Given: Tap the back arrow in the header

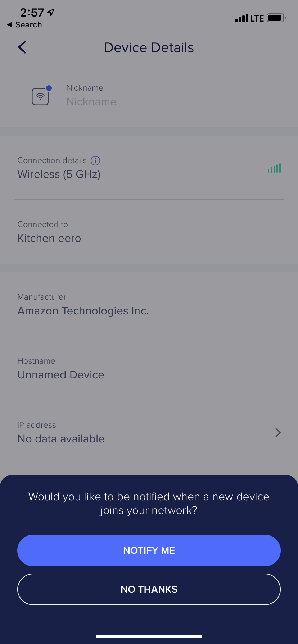Looking at the screenshot, I should tap(22, 47).
